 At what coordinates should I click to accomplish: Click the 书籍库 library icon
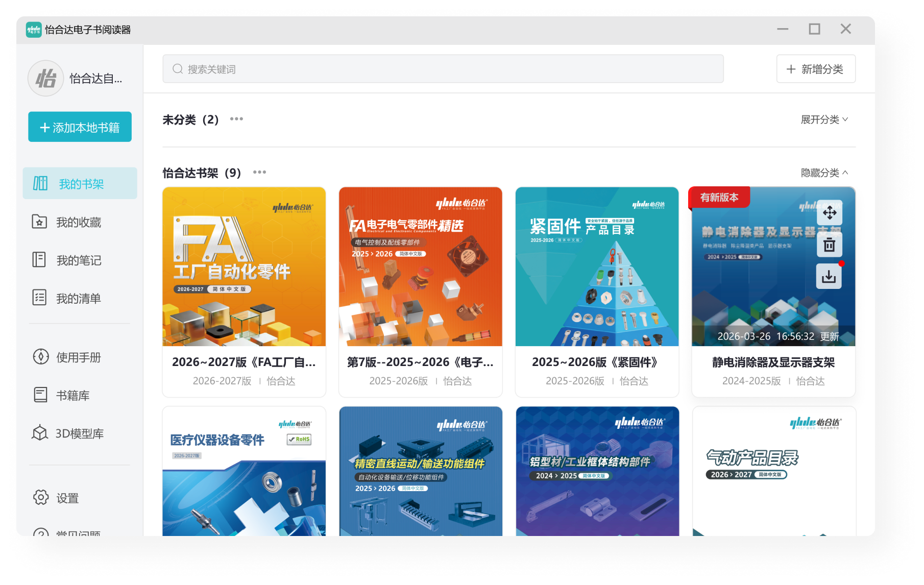(40, 395)
